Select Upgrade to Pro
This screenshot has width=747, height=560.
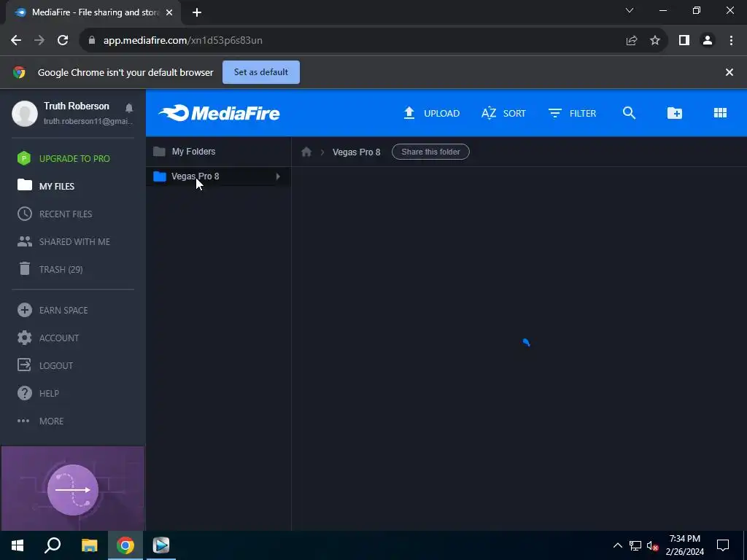click(x=63, y=158)
